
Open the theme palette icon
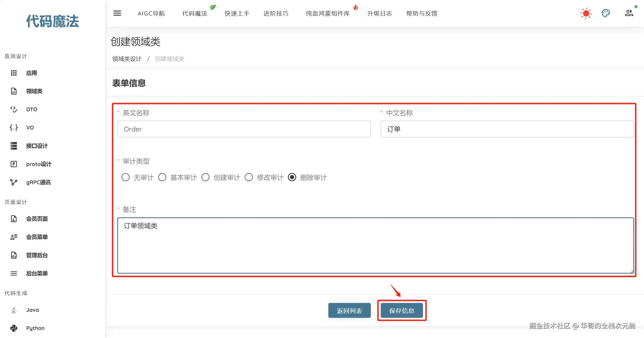pyautogui.click(x=606, y=13)
